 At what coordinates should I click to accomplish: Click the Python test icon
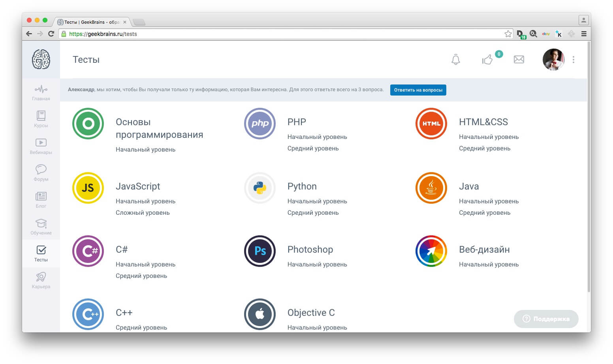260,188
